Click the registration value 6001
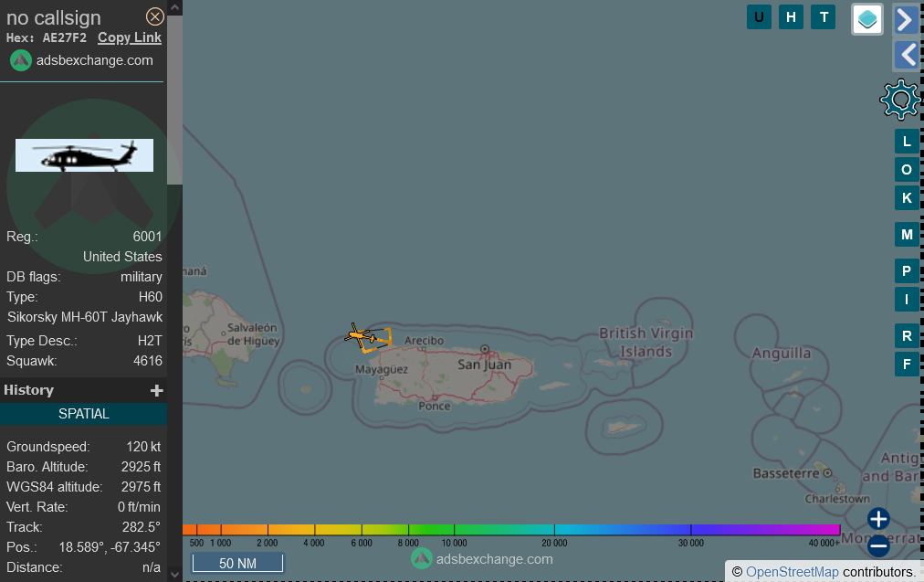924x582 pixels. [x=147, y=237]
